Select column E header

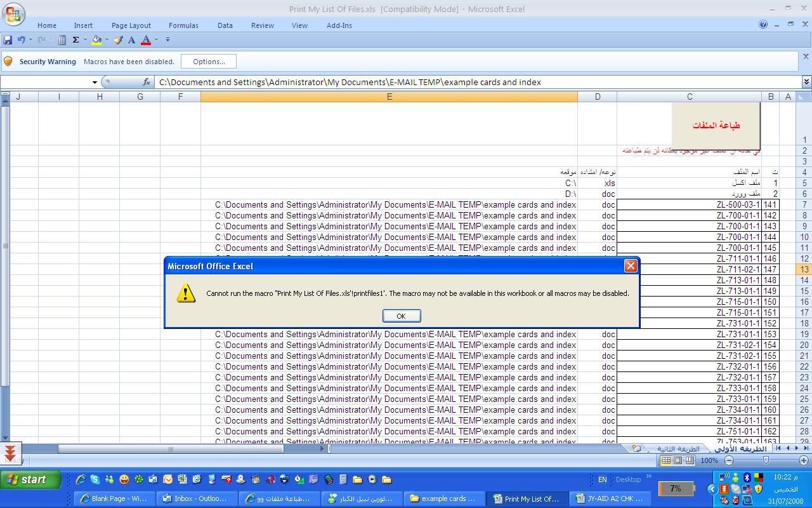coord(389,97)
